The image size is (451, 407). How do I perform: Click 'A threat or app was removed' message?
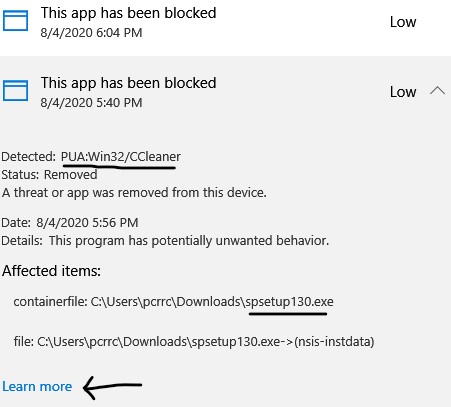pyautogui.click(x=134, y=193)
